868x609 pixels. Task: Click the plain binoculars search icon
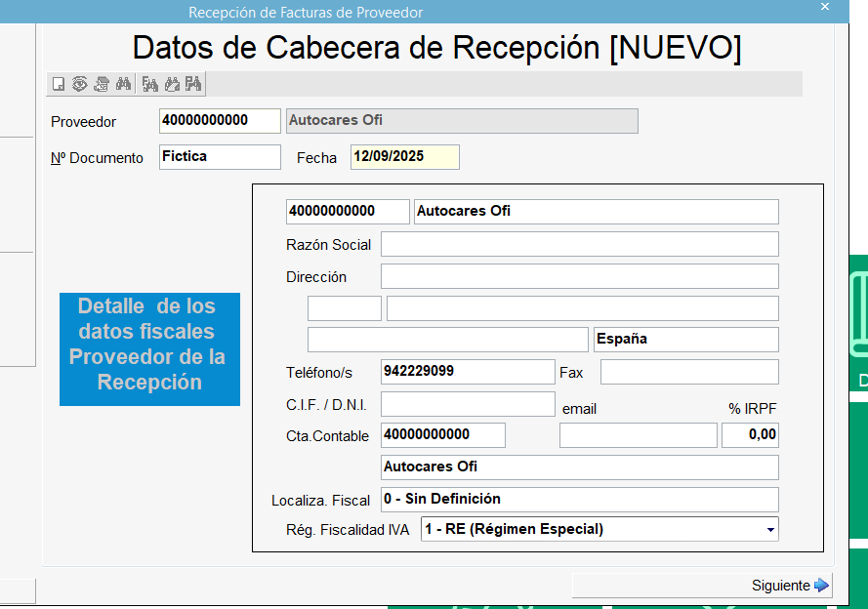tap(123, 84)
